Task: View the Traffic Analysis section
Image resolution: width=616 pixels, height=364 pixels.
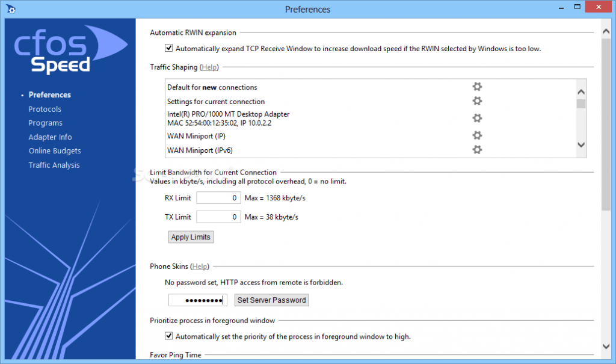Action: [x=54, y=165]
